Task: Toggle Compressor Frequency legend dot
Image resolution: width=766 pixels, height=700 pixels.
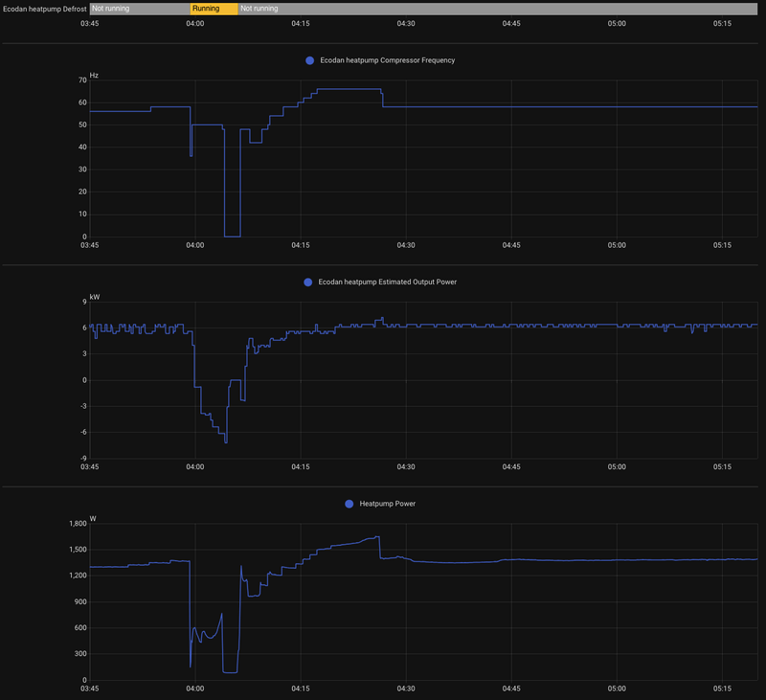Action: point(309,60)
